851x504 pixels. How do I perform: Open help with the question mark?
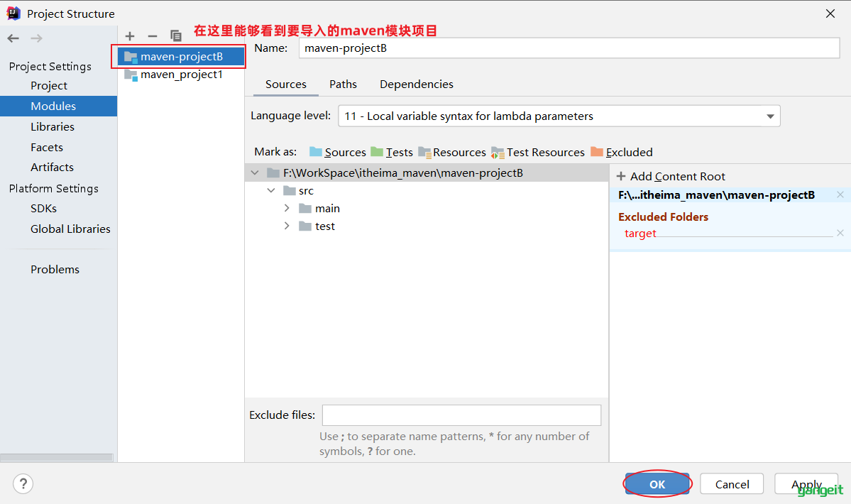point(23,484)
